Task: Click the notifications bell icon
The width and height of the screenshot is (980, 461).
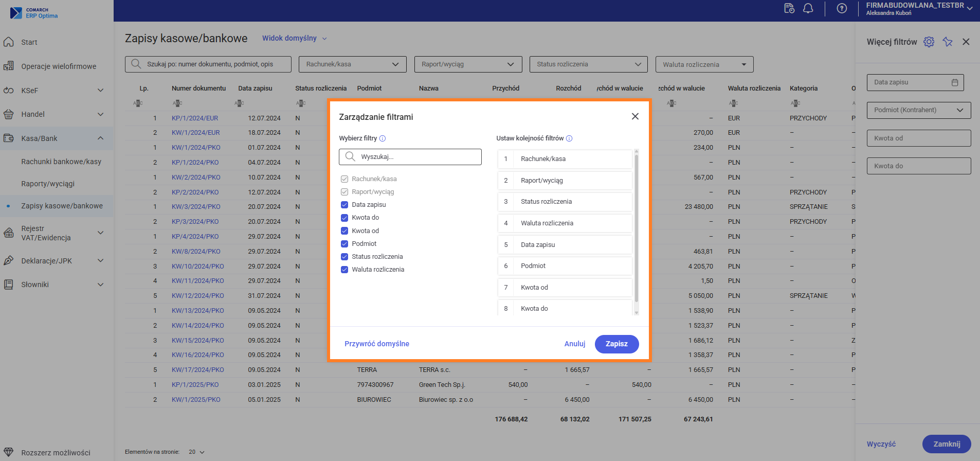Action: (x=808, y=8)
